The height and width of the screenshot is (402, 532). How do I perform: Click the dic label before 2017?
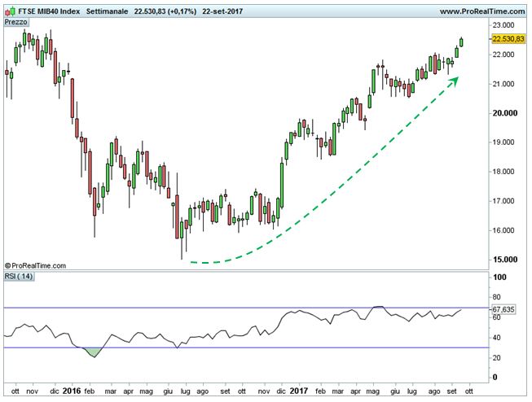[x=281, y=391]
